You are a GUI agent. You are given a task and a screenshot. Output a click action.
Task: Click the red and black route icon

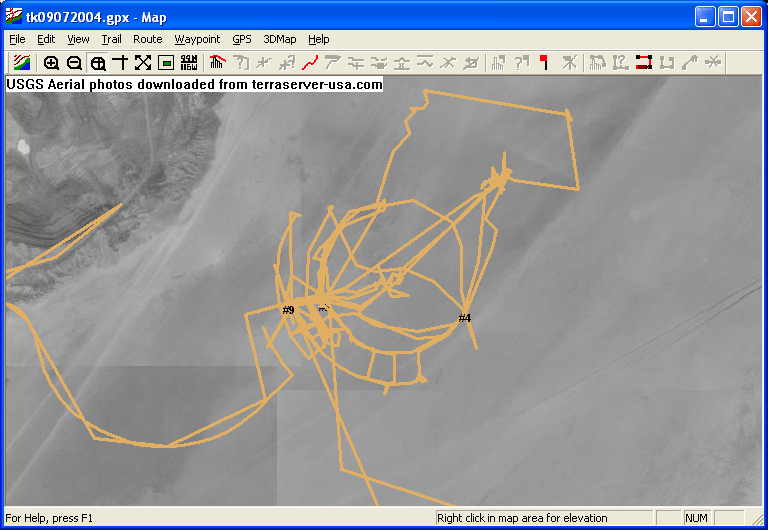643,63
